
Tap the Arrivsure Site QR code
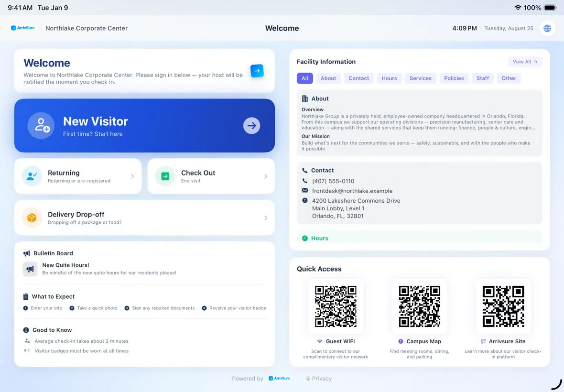pyautogui.click(x=503, y=306)
